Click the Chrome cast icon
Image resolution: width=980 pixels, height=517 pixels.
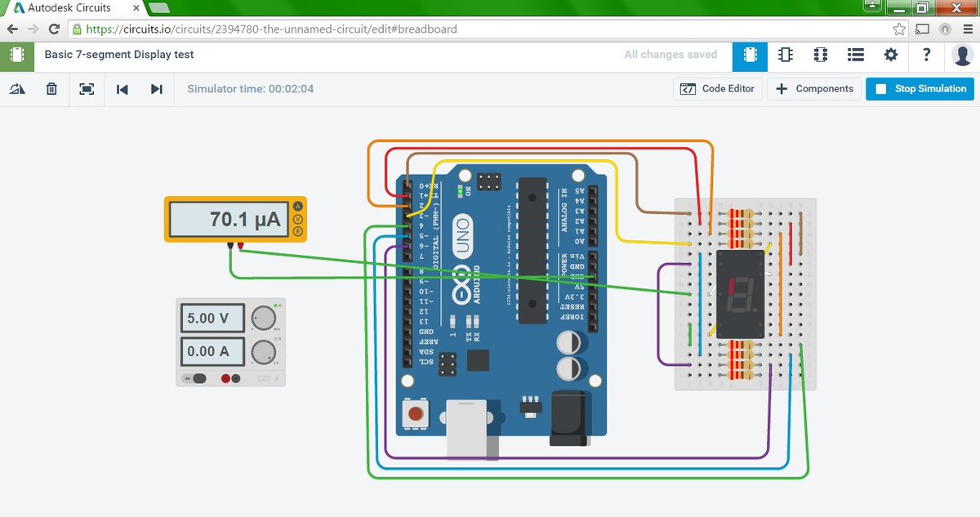[923, 29]
